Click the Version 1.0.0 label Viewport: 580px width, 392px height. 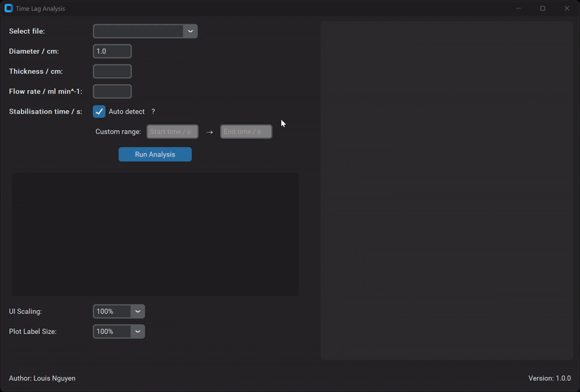(x=549, y=378)
